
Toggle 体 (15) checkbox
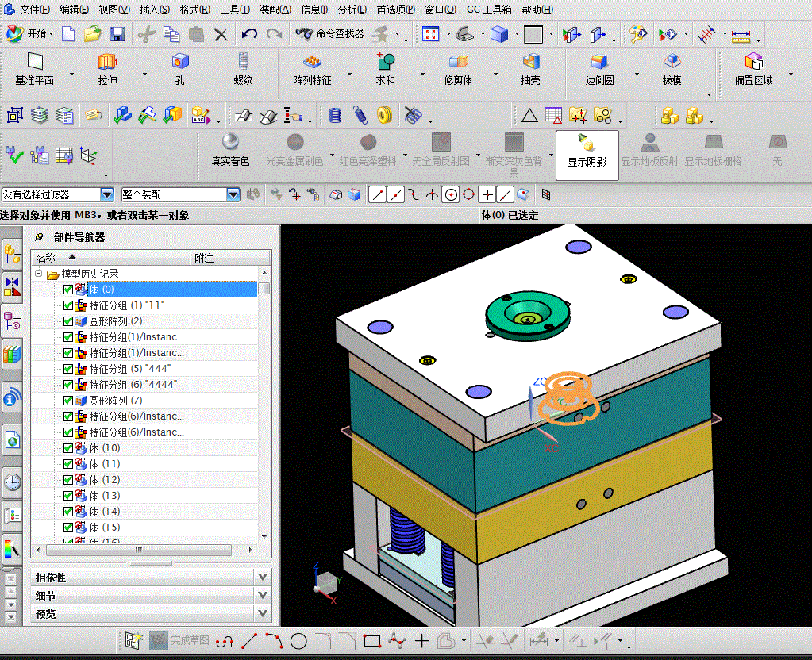(67, 528)
